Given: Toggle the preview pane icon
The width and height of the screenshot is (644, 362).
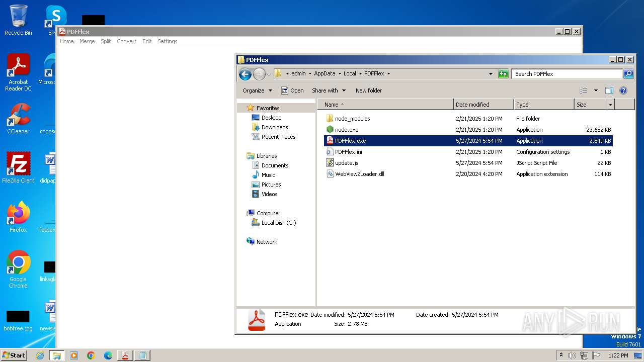Looking at the screenshot, I should tap(609, 90).
